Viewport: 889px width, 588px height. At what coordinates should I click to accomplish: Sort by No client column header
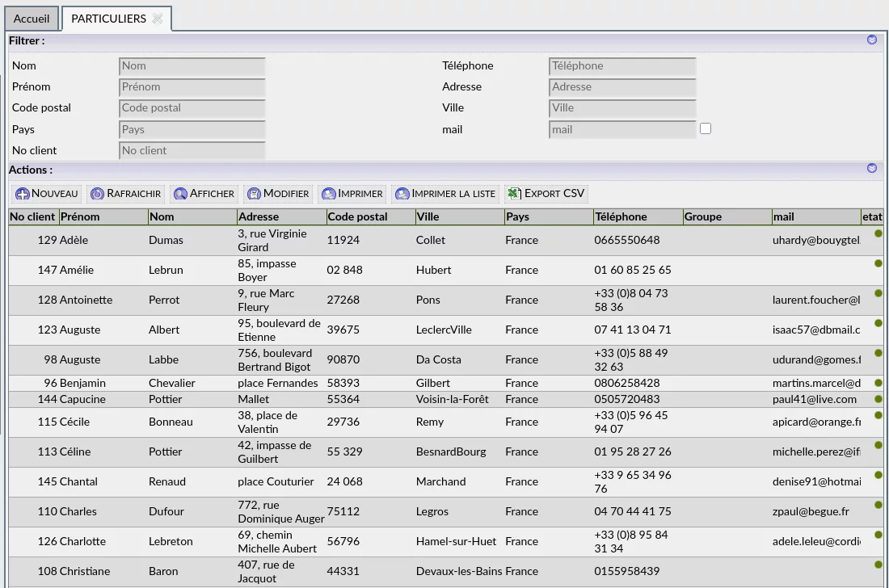click(x=33, y=217)
